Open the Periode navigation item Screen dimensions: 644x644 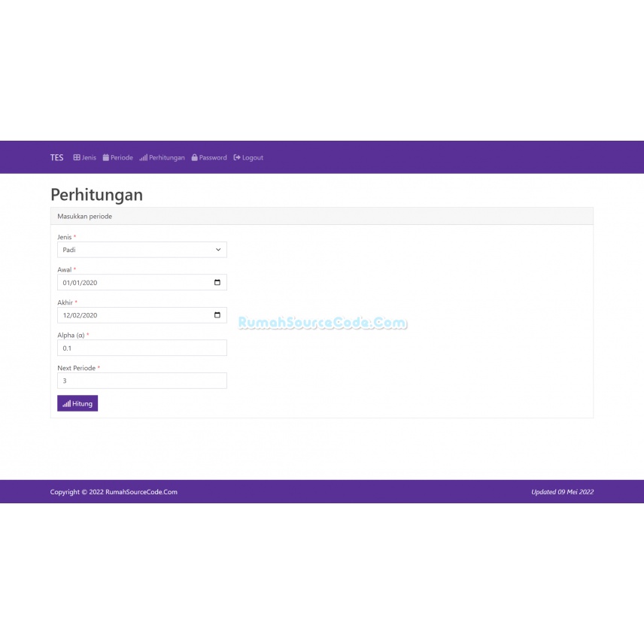point(121,158)
